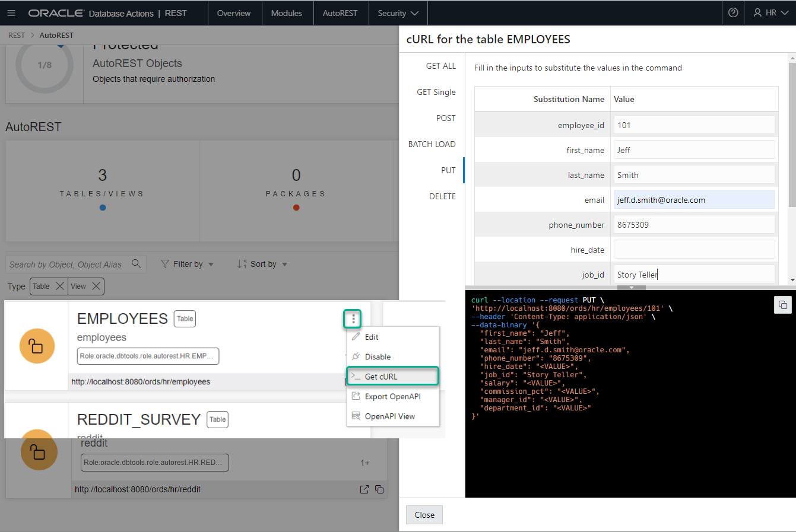Go to the AutoREST tab

[x=340, y=13]
